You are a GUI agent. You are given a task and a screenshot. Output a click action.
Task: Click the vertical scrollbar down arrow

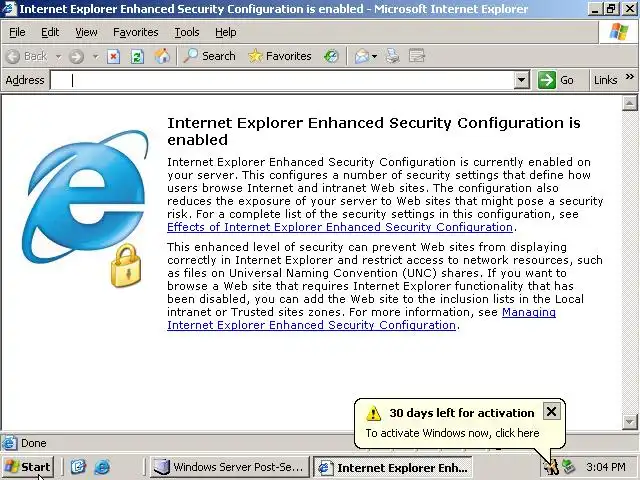[629, 421]
